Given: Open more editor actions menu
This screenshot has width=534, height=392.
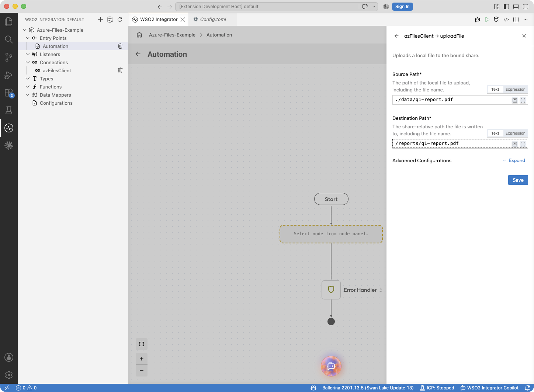Looking at the screenshot, I should pos(526,20).
